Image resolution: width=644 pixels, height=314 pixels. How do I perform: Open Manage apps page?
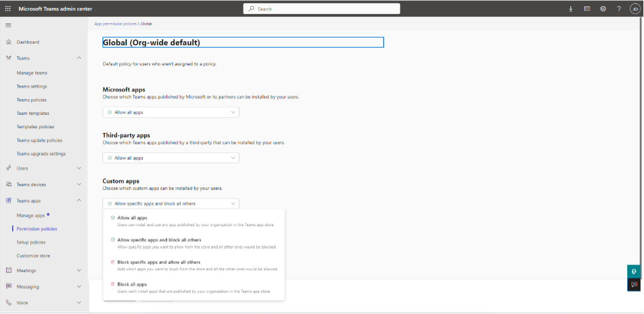(x=31, y=216)
